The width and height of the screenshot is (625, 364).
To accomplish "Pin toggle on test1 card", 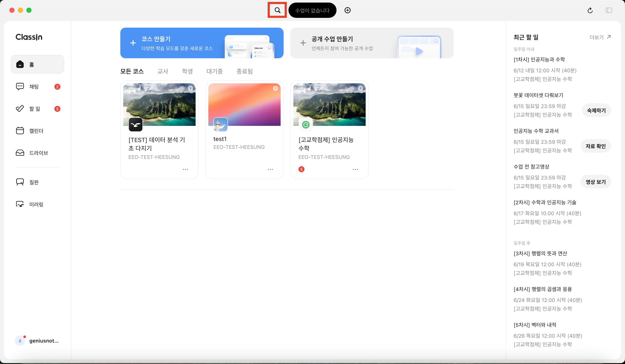I will [275, 88].
